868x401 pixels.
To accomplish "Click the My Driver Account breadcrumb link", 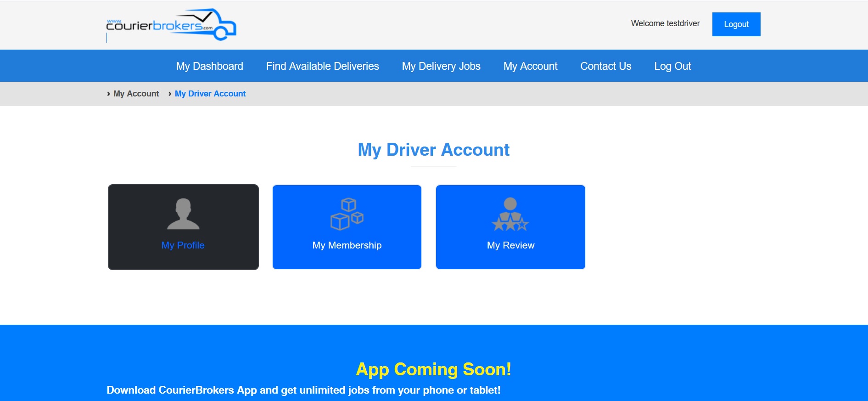I will [x=210, y=94].
